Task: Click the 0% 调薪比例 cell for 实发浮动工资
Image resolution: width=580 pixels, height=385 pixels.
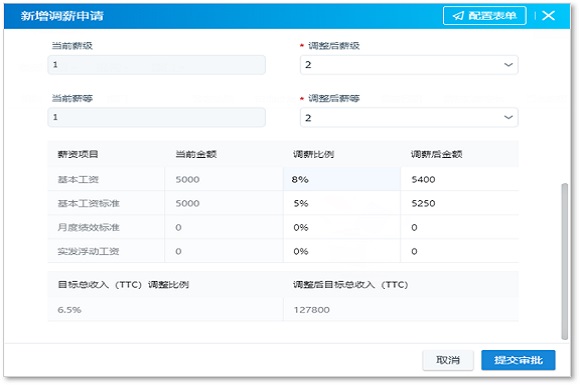Action: [x=342, y=251]
